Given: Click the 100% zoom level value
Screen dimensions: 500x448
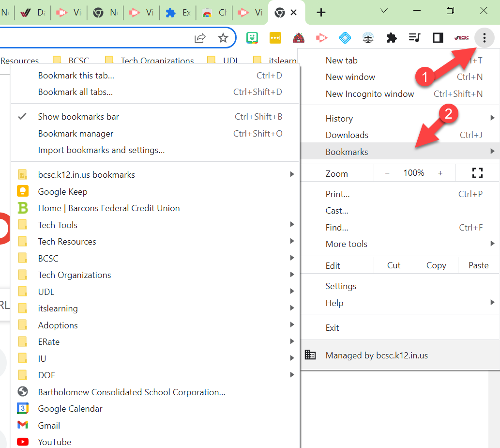Looking at the screenshot, I should (413, 173).
